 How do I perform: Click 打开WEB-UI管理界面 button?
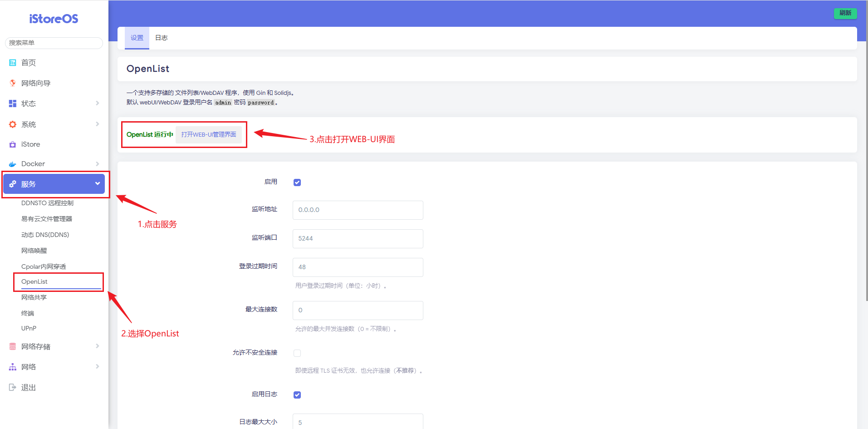click(x=209, y=134)
